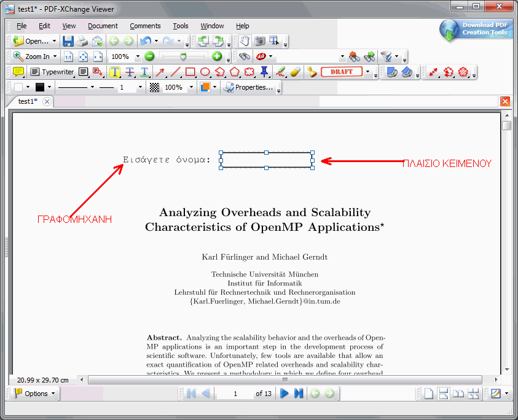Click the Typewriter tool button

coord(52,72)
